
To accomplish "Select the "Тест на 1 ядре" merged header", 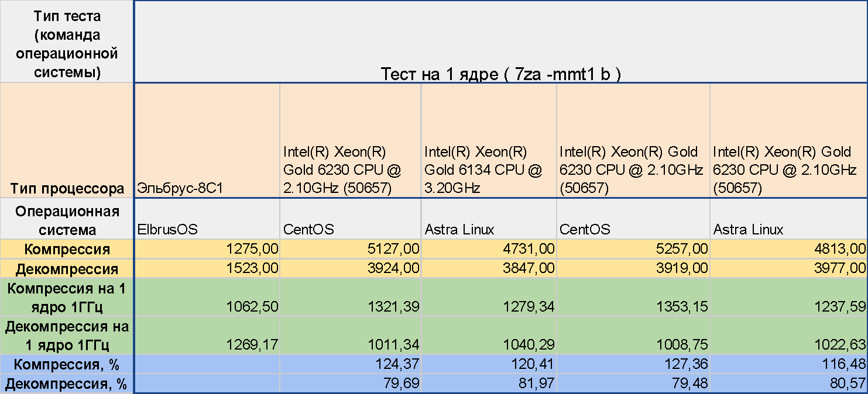I will [x=500, y=74].
